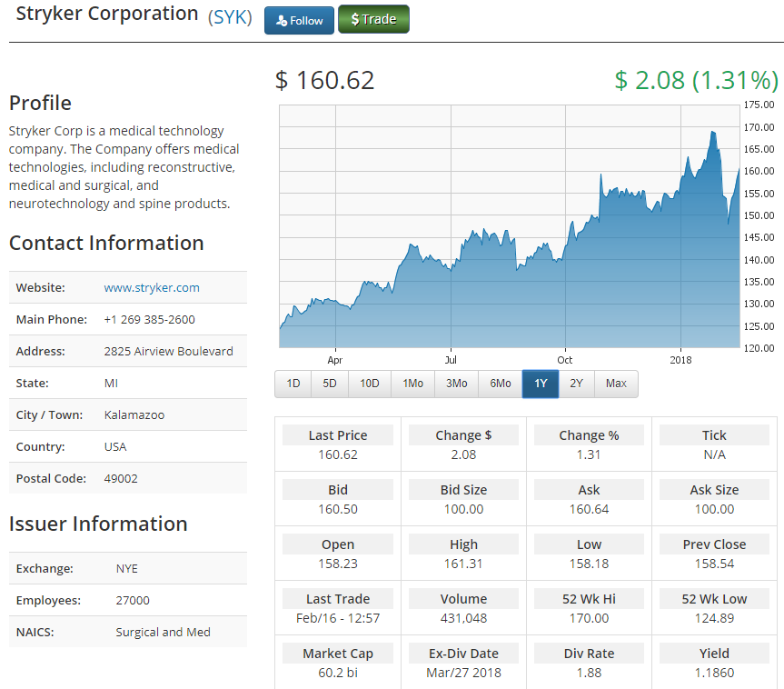784x689 pixels.
Task: Click the Apr label on chart axis
Action: 335,360
